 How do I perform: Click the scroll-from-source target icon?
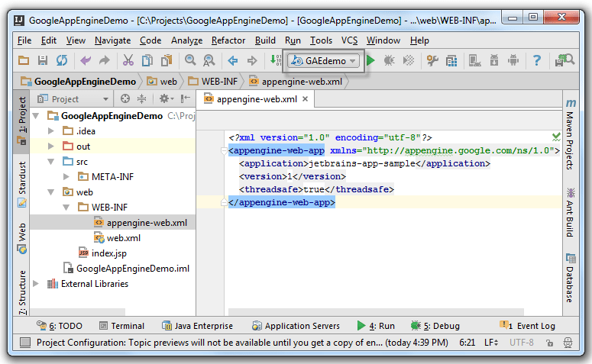click(x=125, y=99)
